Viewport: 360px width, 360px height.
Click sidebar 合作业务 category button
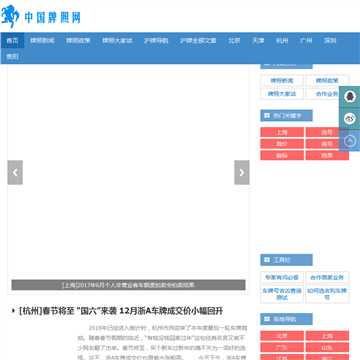coord(327,94)
